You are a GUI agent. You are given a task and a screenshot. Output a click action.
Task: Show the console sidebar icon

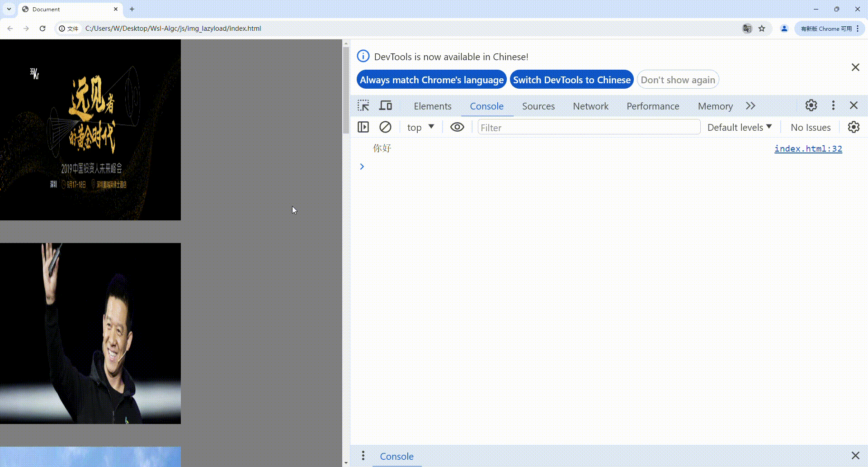coord(363,127)
